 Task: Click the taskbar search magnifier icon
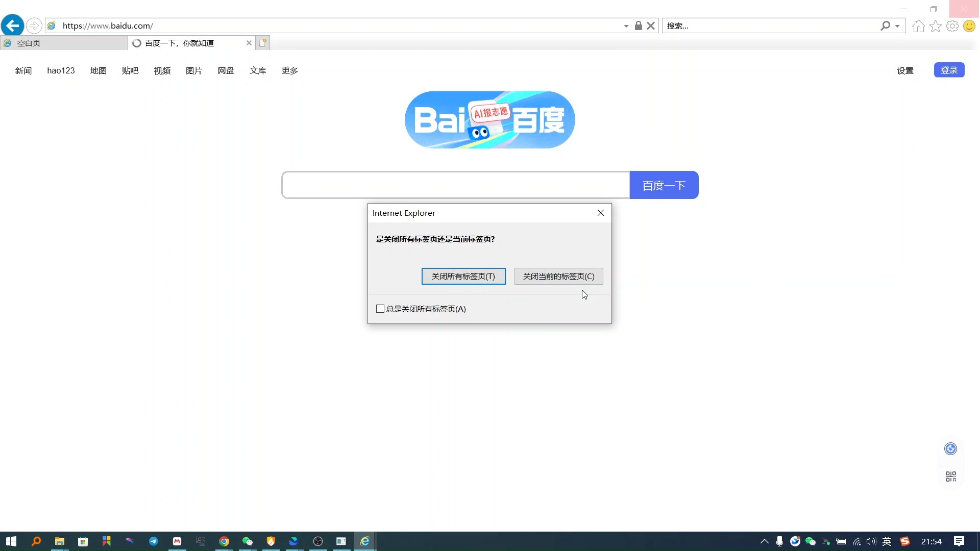click(x=36, y=541)
